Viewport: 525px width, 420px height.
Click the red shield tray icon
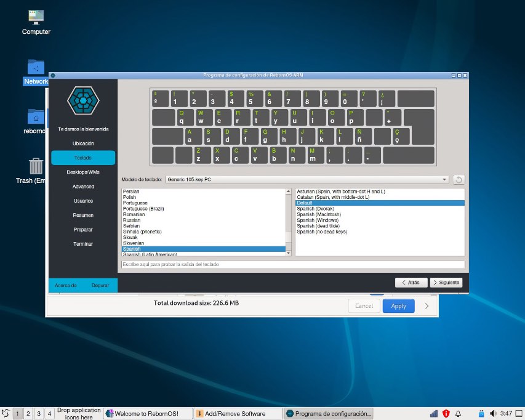click(446, 414)
